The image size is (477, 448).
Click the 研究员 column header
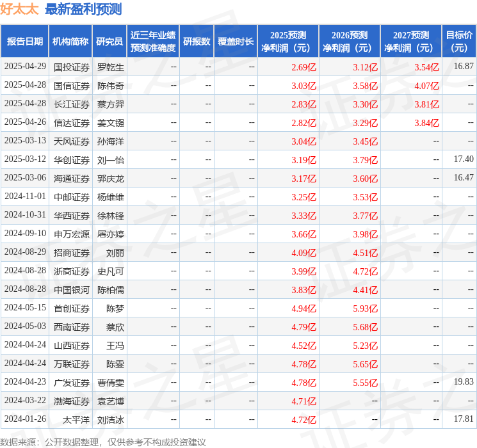pyautogui.click(x=109, y=42)
